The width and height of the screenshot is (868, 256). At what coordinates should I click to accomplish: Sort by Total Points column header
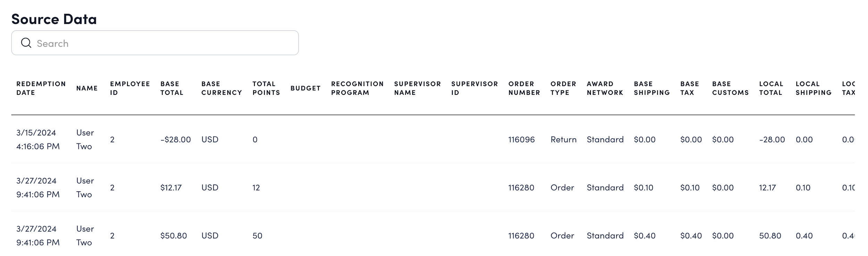[x=266, y=88]
